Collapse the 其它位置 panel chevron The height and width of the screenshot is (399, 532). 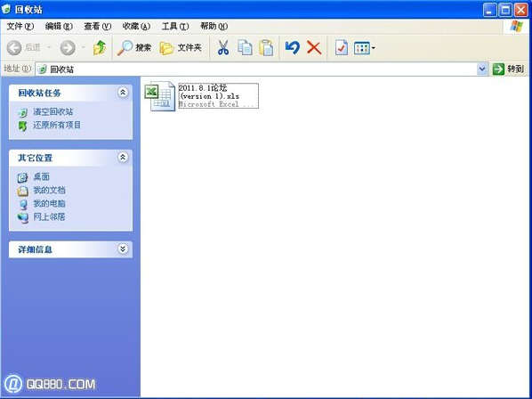click(123, 158)
